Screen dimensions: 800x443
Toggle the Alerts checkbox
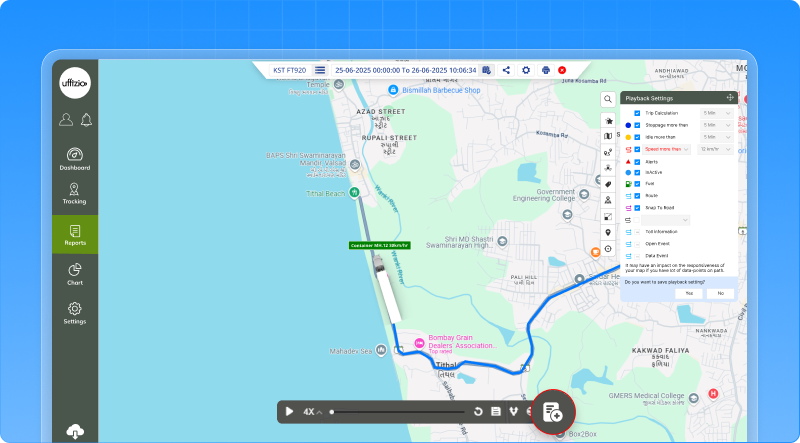point(637,160)
